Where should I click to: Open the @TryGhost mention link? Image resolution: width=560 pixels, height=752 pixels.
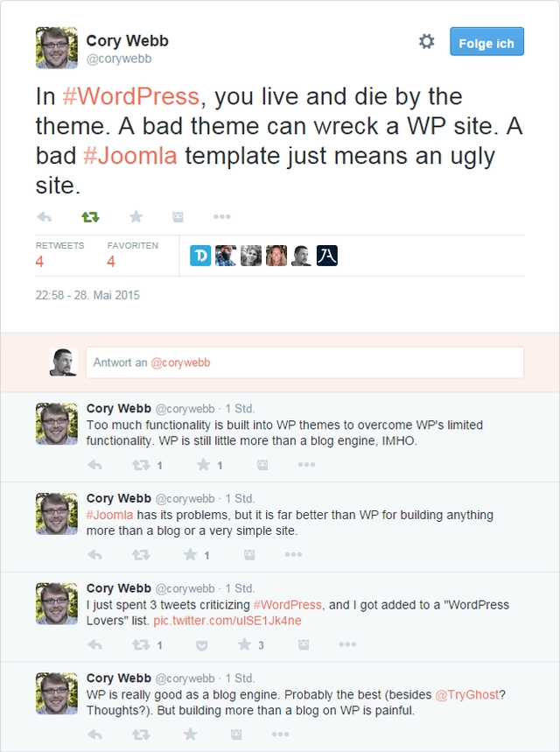click(467, 695)
